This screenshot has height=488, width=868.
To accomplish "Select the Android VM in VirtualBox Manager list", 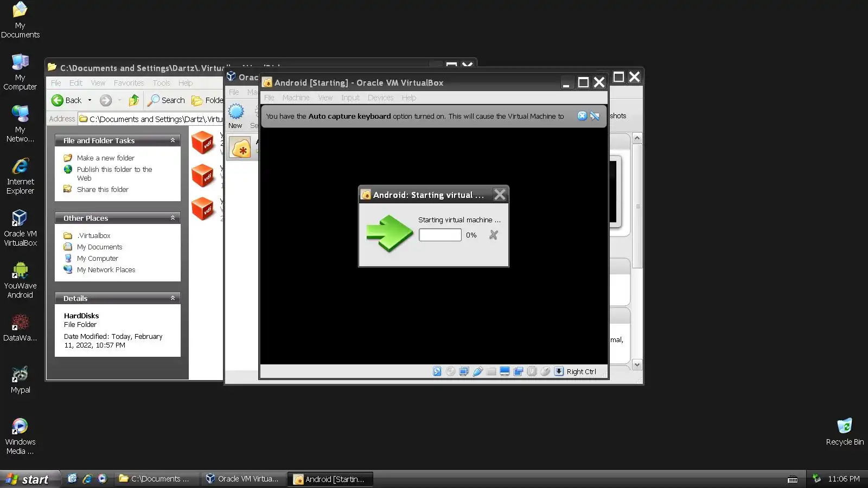I will point(241,148).
